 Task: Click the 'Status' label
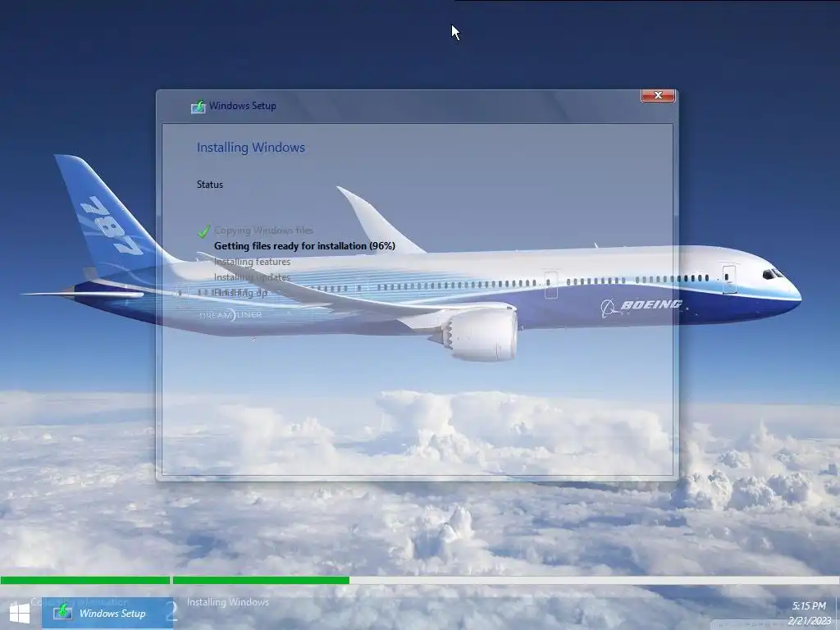point(209,185)
